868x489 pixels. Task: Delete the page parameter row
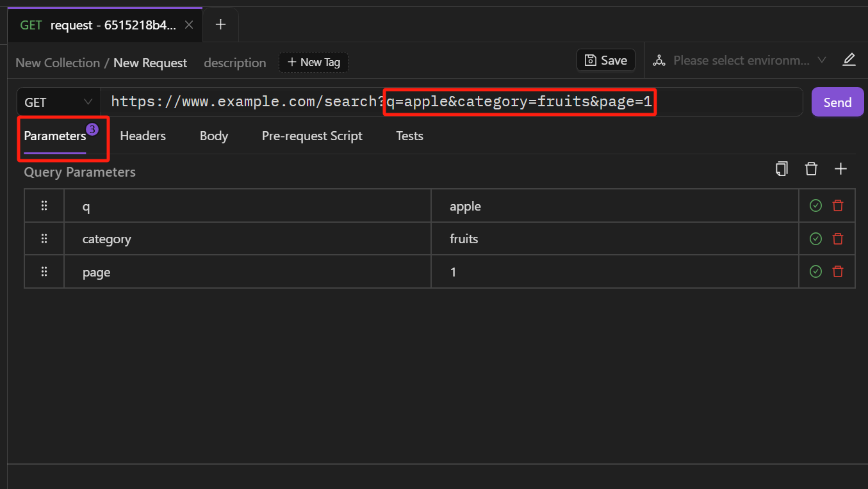[838, 272]
